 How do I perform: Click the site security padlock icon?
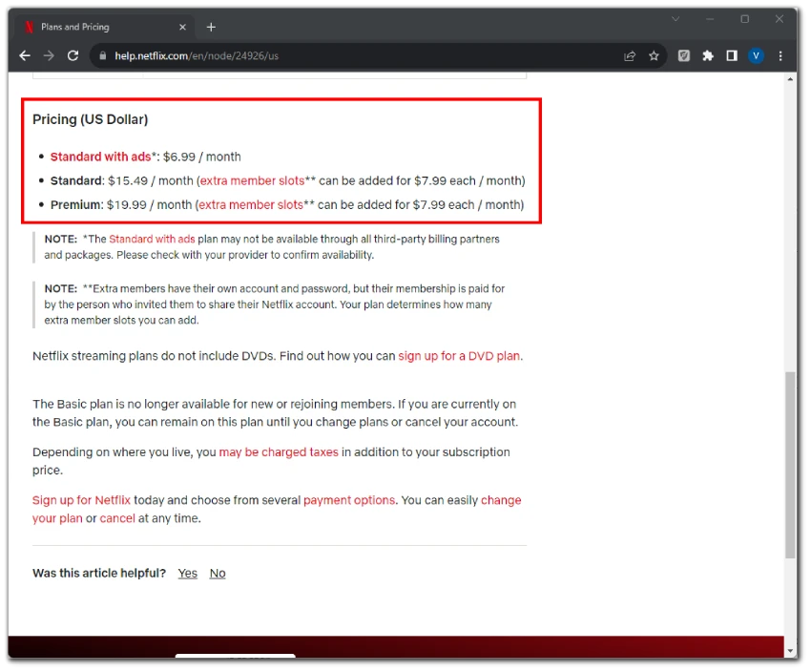(103, 56)
